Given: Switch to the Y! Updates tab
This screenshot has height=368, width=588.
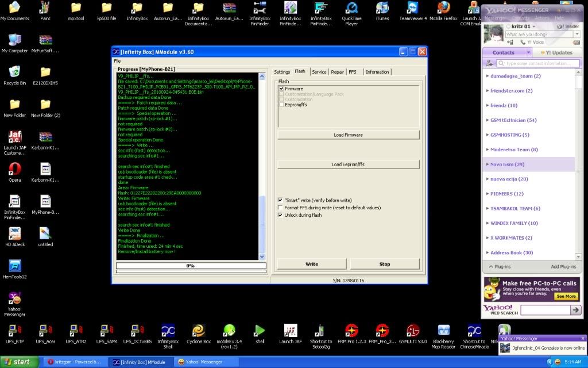Looking at the screenshot, I should (556, 52).
